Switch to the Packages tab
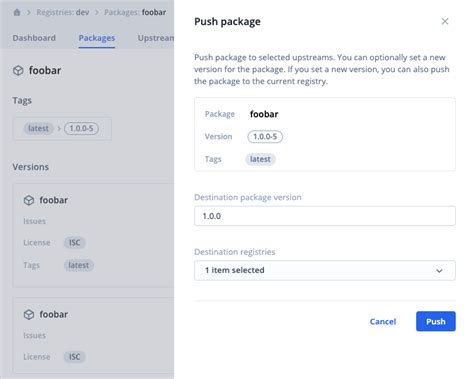The height and width of the screenshot is (379, 474). click(97, 38)
